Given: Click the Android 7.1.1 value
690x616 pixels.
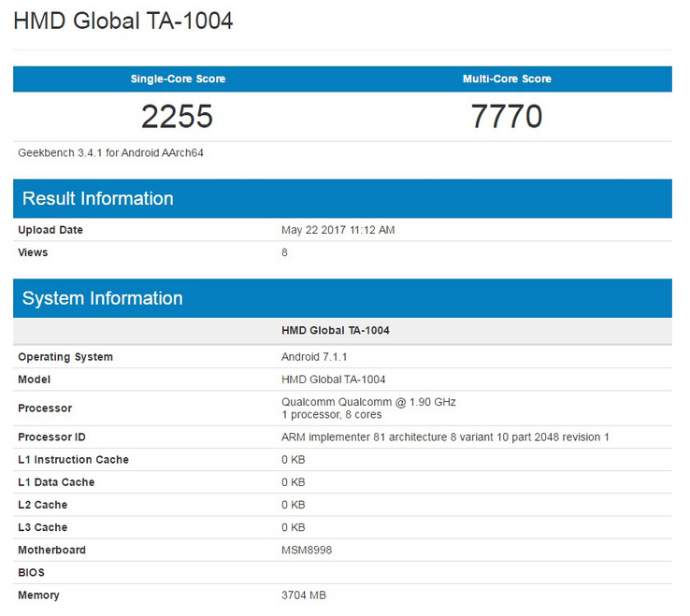Looking at the screenshot, I should pyautogui.click(x=314, y=357).
